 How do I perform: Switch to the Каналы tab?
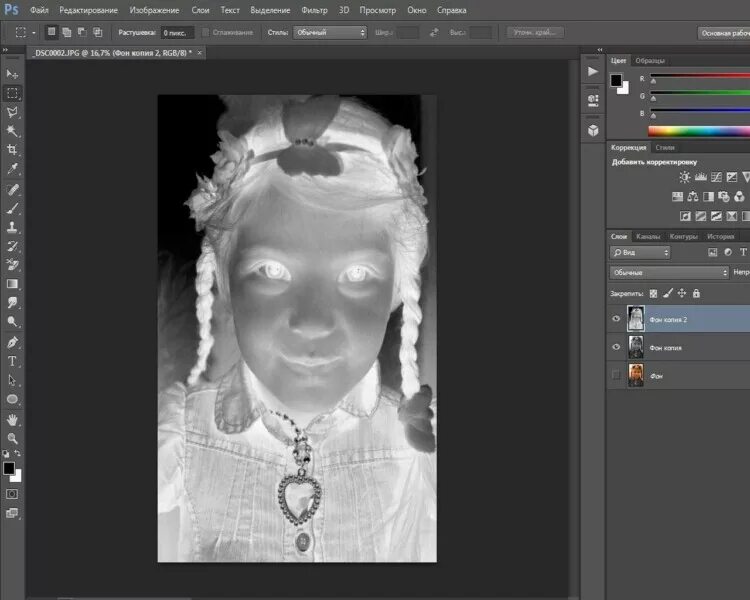coord(648,237)
